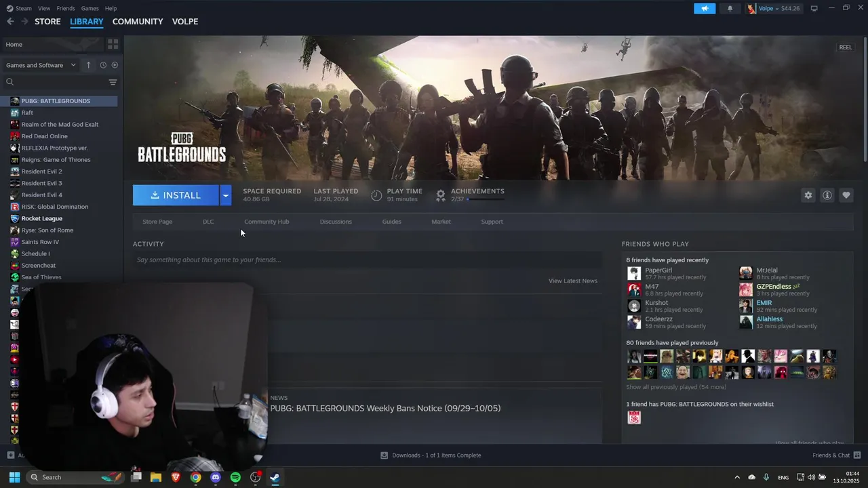Go forward with the arrow
This screenshot has width=868, height=488.
click(24, 22)
